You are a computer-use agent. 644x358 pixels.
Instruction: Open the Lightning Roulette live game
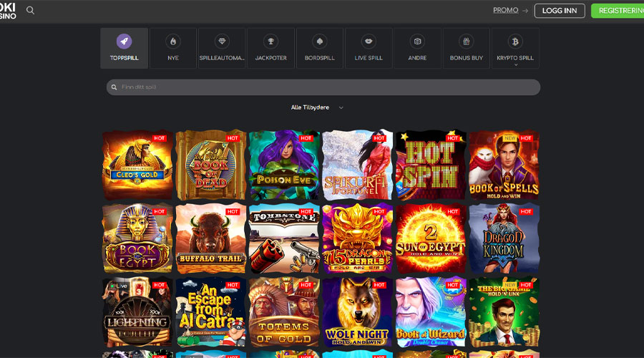137,312
